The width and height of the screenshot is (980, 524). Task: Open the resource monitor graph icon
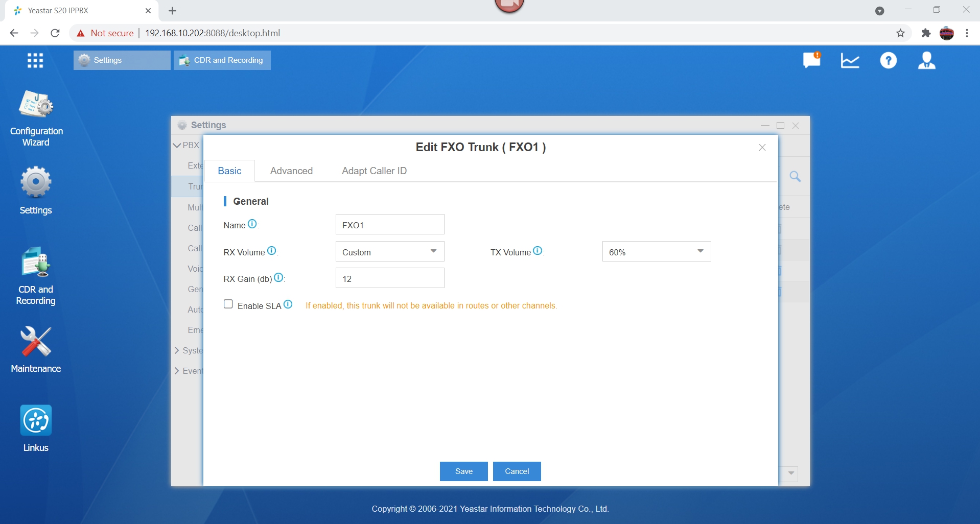[x=850, y=61]
